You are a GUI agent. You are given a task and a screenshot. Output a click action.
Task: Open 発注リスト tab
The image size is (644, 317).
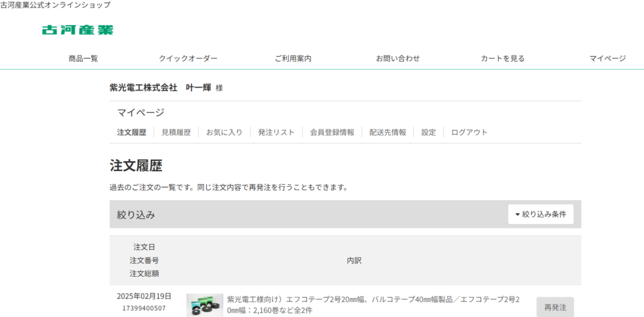277,132
